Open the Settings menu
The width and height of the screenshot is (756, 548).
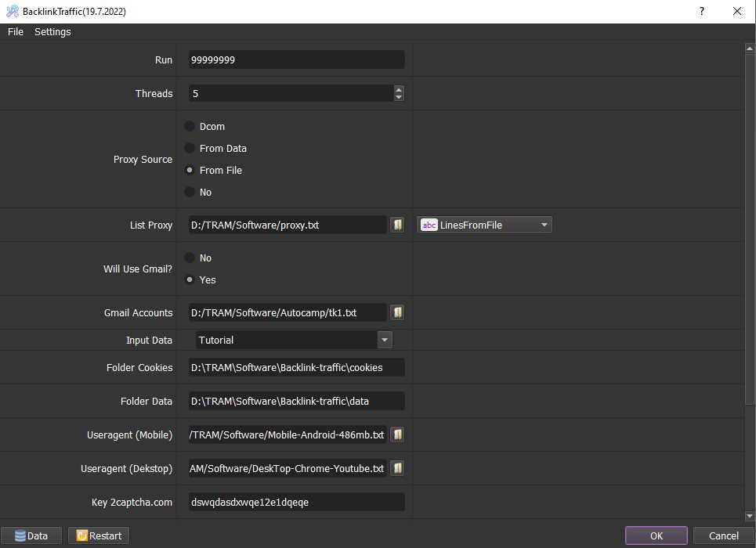(x=52, y=32)
